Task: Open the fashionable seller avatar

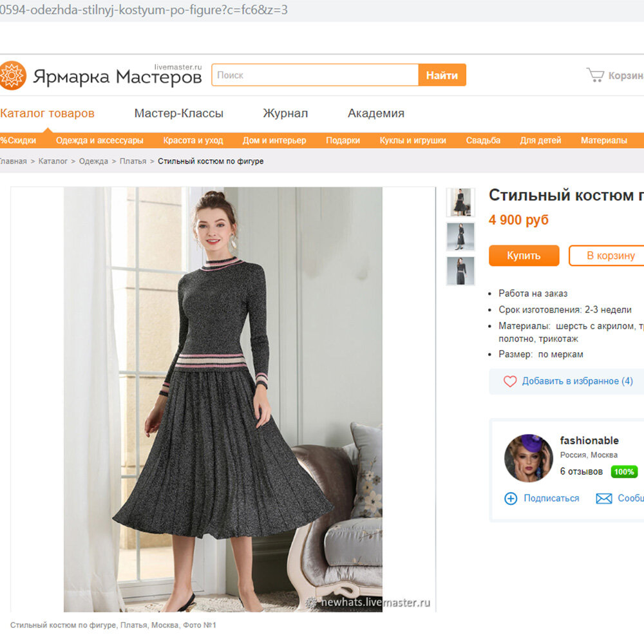Action: [529, 458]
